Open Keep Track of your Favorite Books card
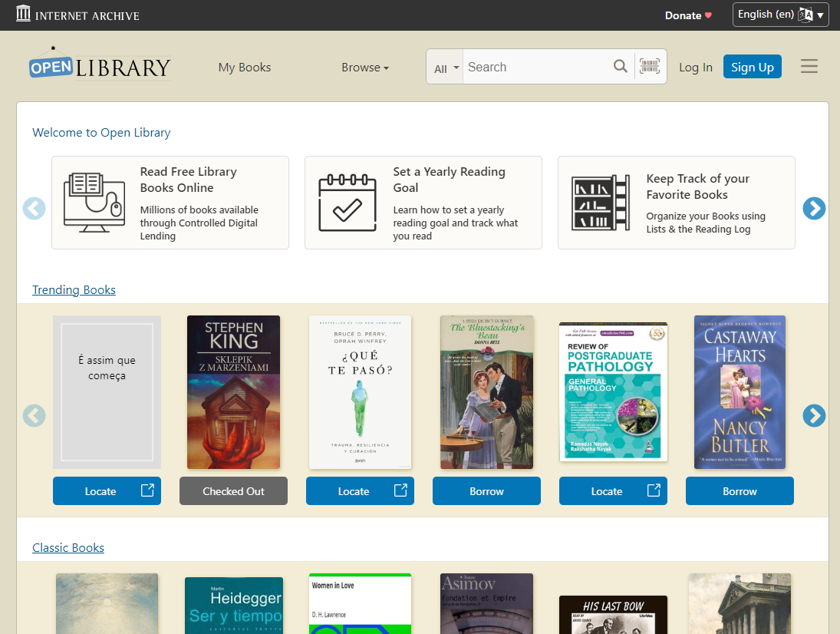Viewport: 840px width, 634px height. point(676,203)
